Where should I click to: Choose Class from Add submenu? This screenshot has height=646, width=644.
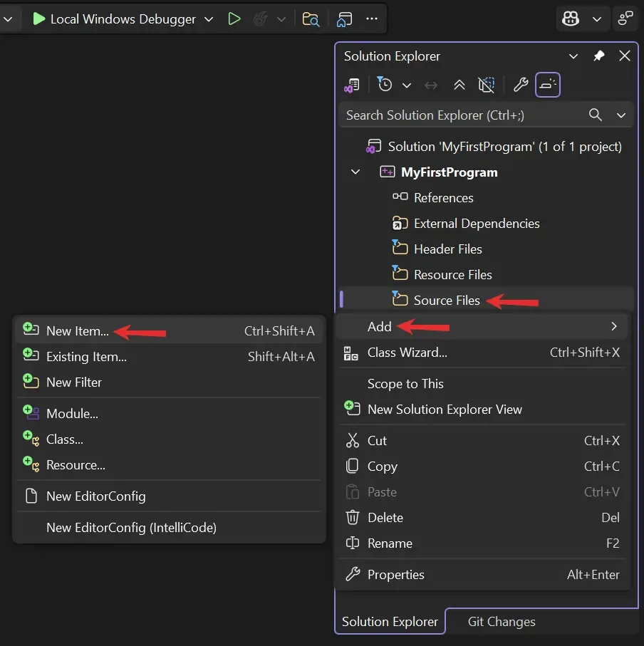169,439
